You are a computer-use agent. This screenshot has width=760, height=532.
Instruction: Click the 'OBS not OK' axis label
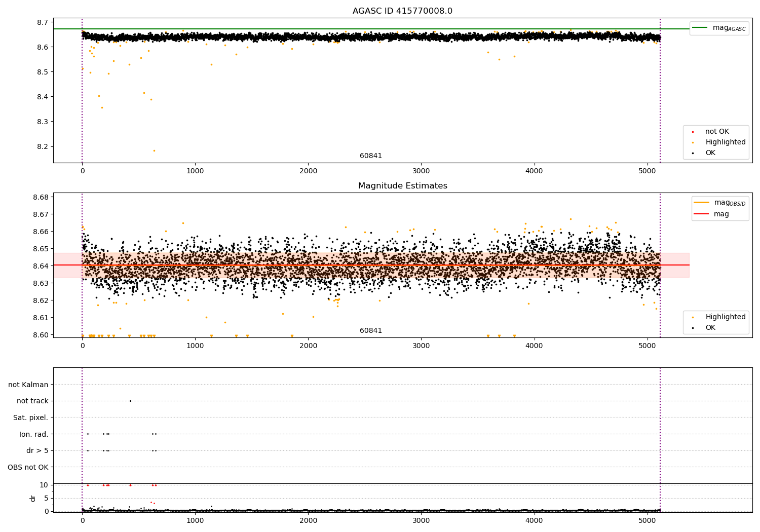[28, 467]
